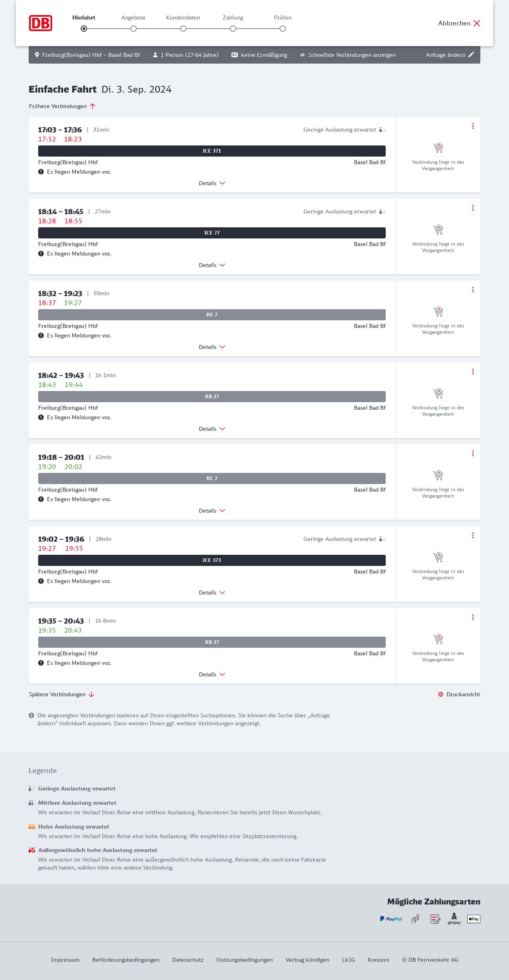Screen dimensions: 509x980
Task: Open three-dot menu for ICE 77 connection
Action: pos(473,208)
